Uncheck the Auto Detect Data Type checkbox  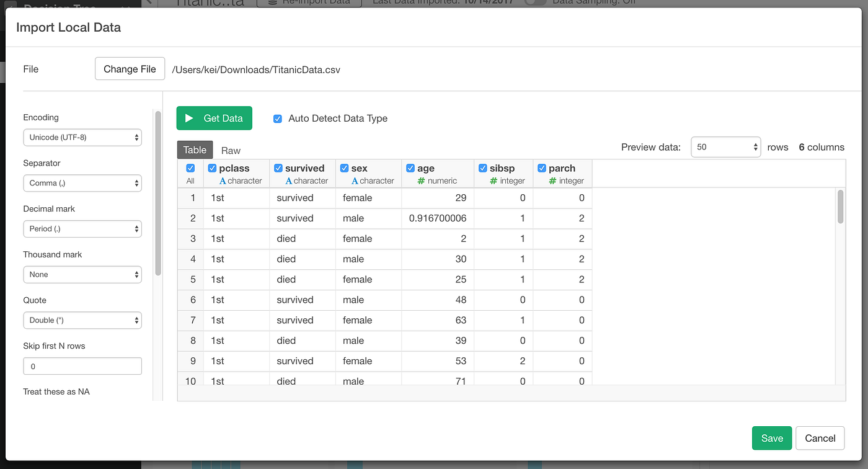(x=277, y=118)
